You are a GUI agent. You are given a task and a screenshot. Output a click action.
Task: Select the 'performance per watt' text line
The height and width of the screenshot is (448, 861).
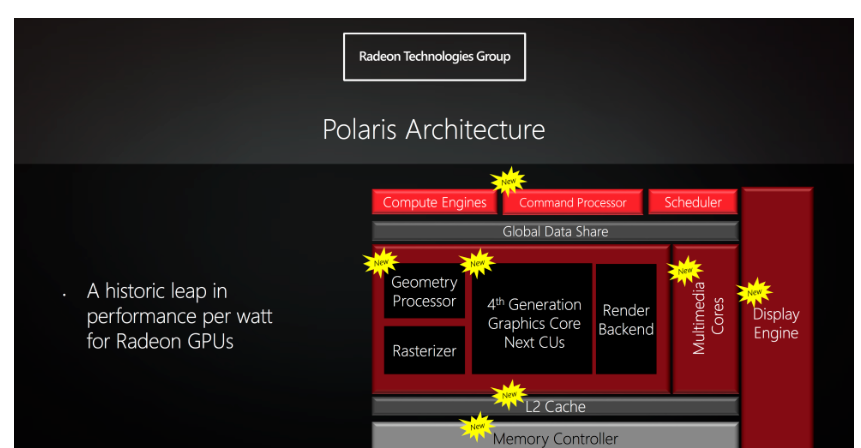(180, 317)
